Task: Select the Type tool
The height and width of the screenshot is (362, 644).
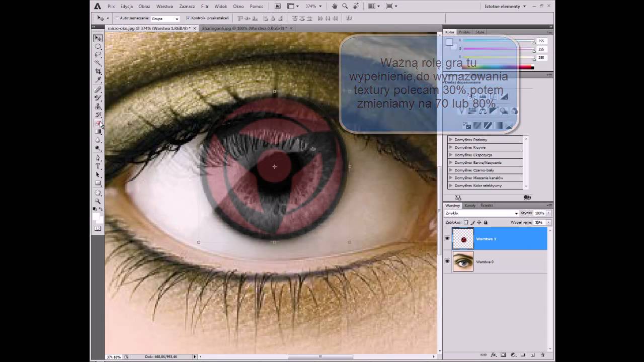Action: point(98,166)
